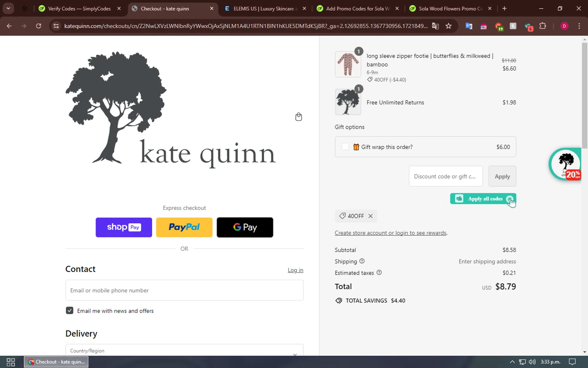This screenshot has height=368, width=588.
Task: Click the extension with badge 19
Action: tap(499, 27)
